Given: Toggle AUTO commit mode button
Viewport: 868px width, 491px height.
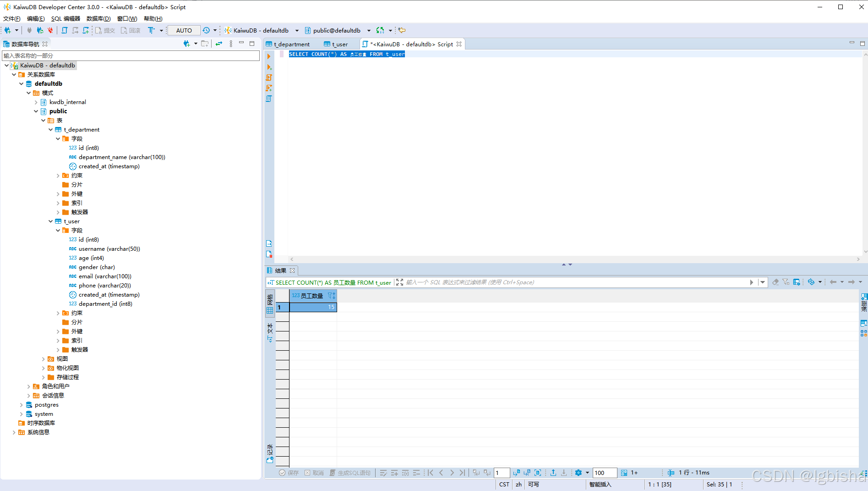Looking at the screenshot, I should pyautogui.click(x=184, y=30).
